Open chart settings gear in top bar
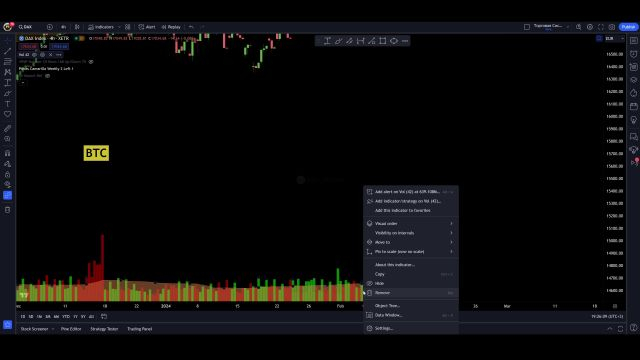The width and height of the screenshot is (640, 360). pos(590,27)
